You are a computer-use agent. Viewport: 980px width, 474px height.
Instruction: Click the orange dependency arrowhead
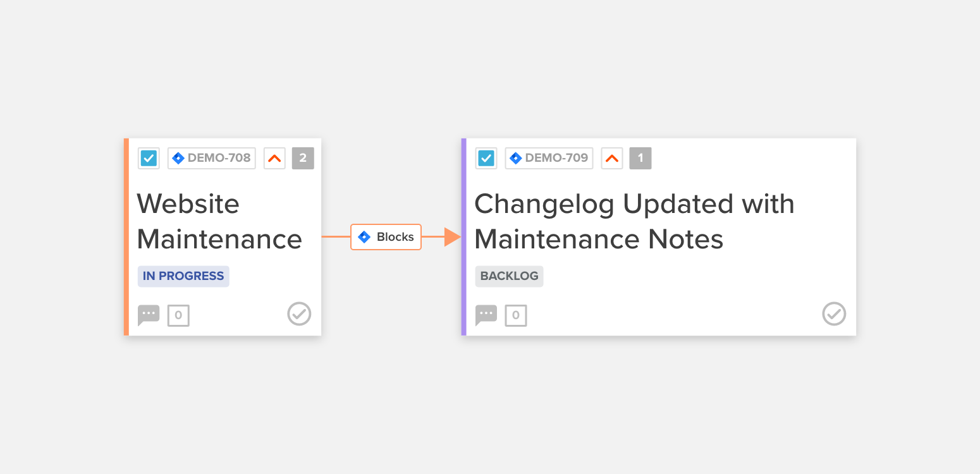point(453,237)
